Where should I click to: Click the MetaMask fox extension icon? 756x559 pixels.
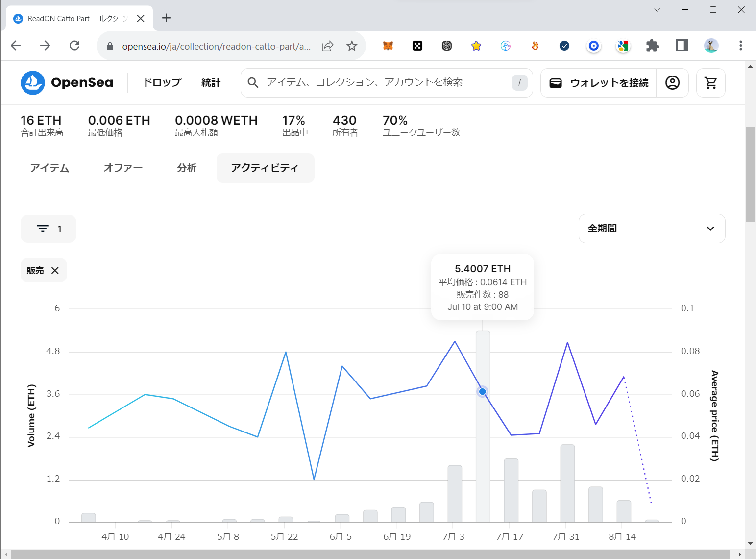388,46
